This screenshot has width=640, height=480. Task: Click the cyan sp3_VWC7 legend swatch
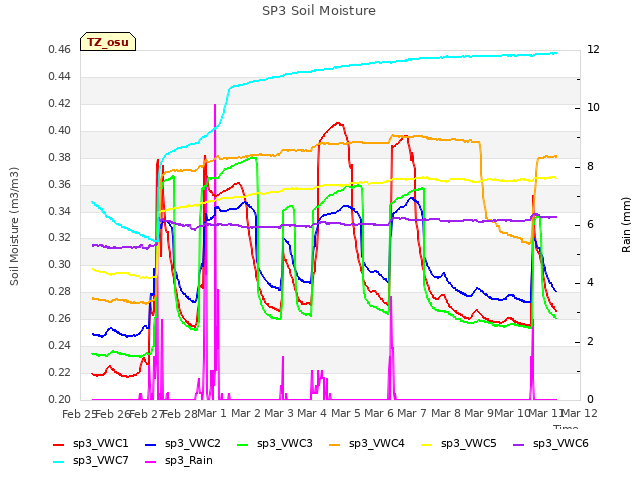pyautogui.click(x=59, y=462)
